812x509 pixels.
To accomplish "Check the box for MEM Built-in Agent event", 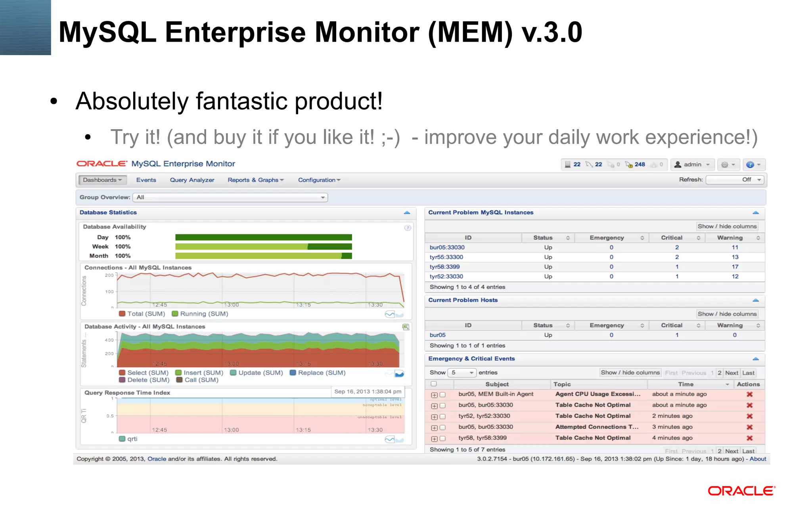I will tap(442, 395).
